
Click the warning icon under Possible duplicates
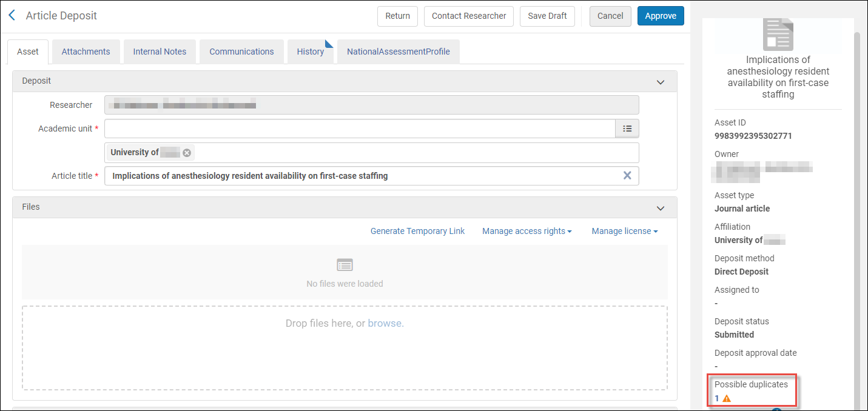click(x=727, y=399)
